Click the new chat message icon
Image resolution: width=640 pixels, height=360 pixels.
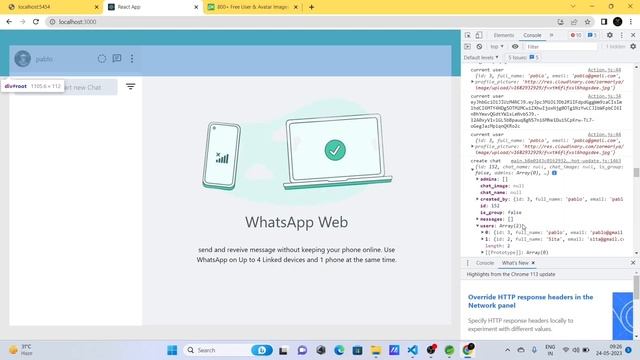[117, 58]
